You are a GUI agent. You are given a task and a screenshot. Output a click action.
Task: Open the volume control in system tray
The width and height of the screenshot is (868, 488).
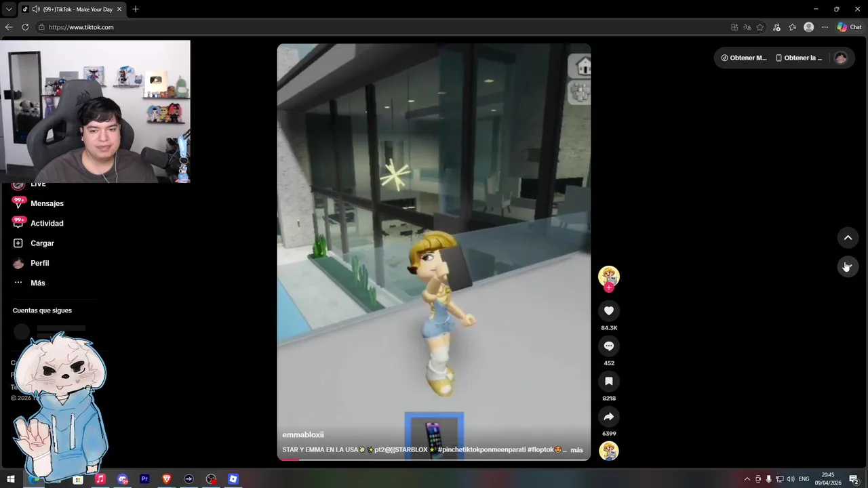pos(790,479)
